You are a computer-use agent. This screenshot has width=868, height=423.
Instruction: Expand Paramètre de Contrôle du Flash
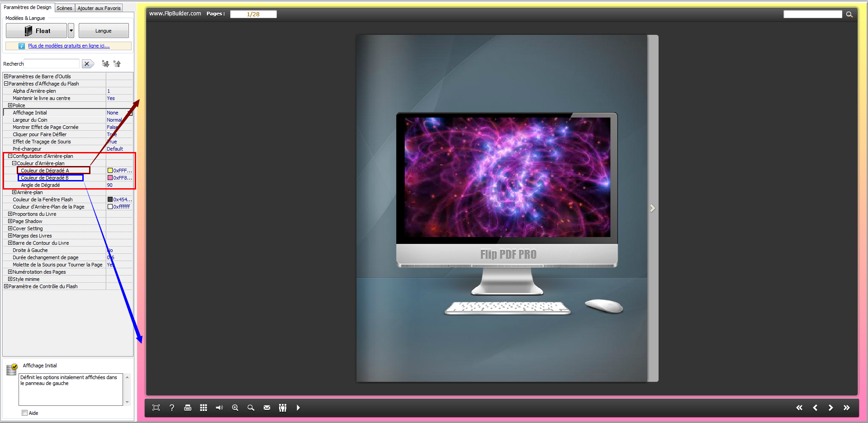6,286
